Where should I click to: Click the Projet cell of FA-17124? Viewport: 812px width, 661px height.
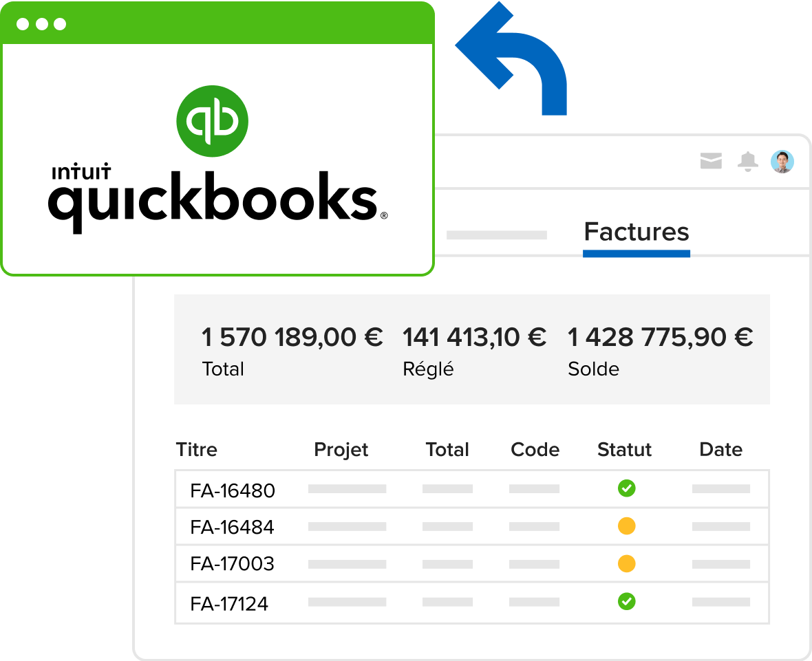(x=347, y=602)
